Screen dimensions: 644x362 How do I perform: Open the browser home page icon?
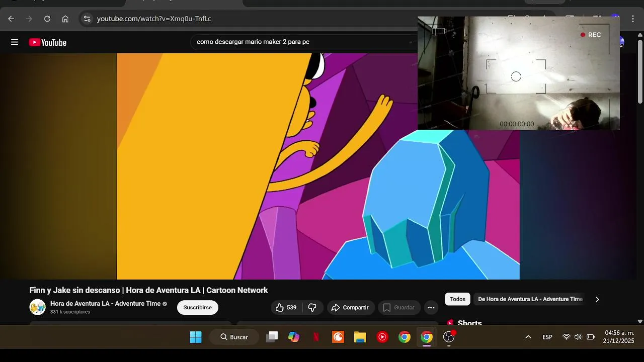(65, 19)
